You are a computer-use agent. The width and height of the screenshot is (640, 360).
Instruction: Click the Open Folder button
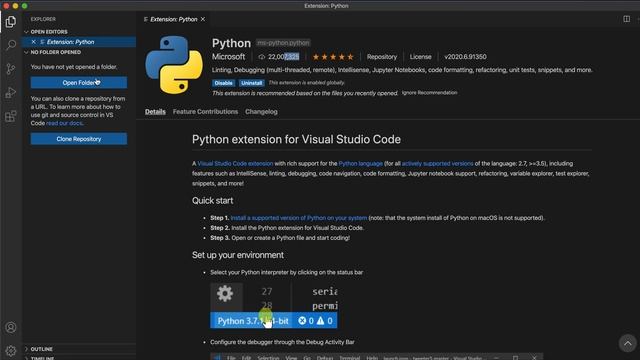(x=78, y=82)
